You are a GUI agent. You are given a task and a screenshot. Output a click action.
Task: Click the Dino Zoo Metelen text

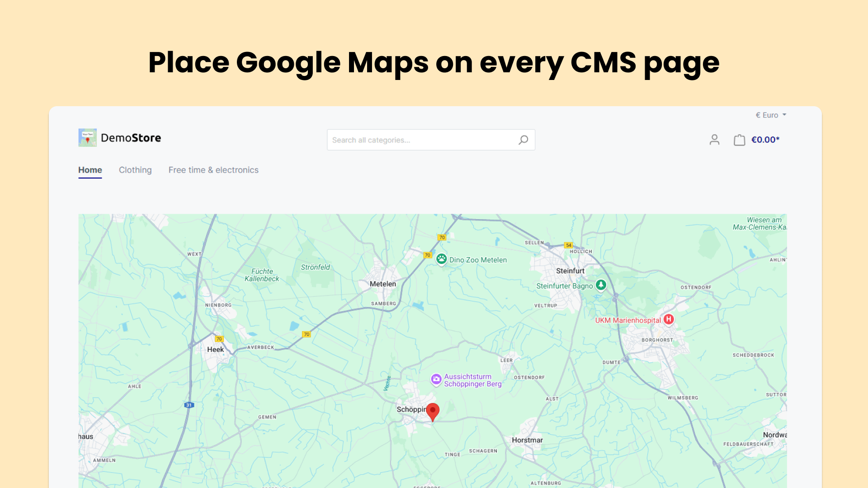coord(478,260)
